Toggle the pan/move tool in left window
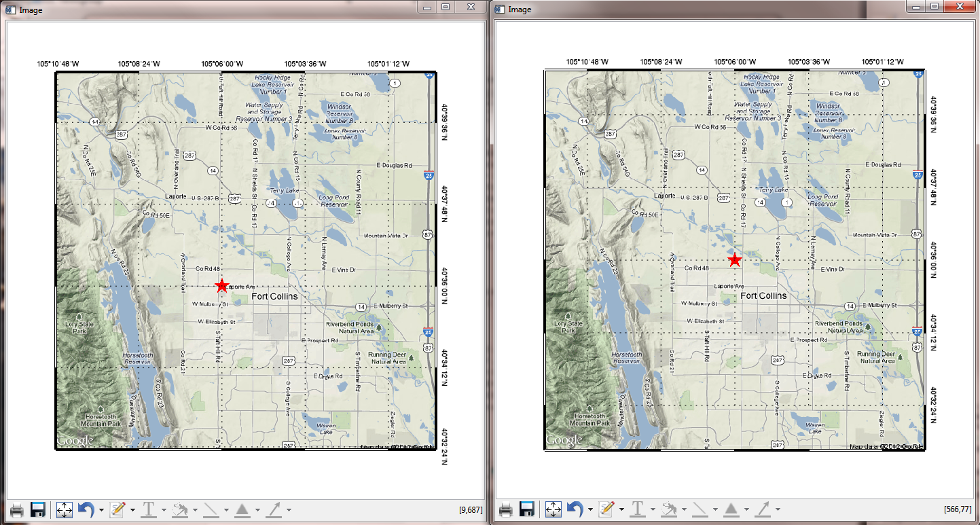Viewport: 980px width, 525px height. pos(64,509)
